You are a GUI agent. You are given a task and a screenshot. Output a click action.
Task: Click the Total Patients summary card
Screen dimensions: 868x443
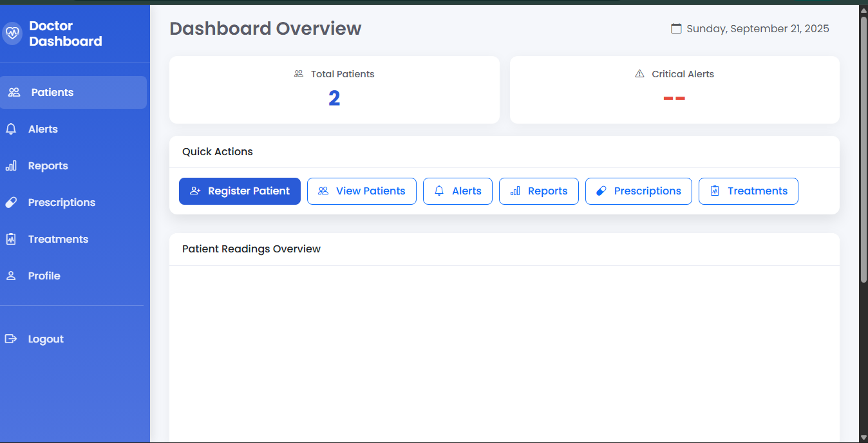334,90
